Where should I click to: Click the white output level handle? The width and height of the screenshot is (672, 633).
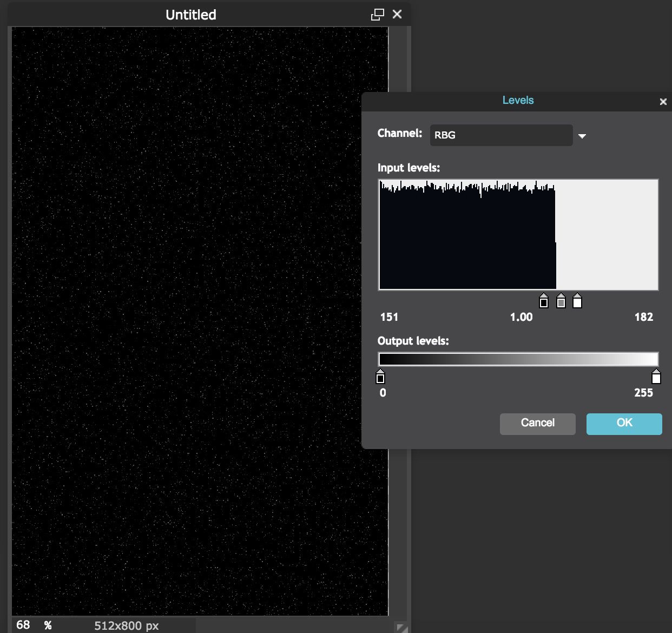click(x=656, y=377)
